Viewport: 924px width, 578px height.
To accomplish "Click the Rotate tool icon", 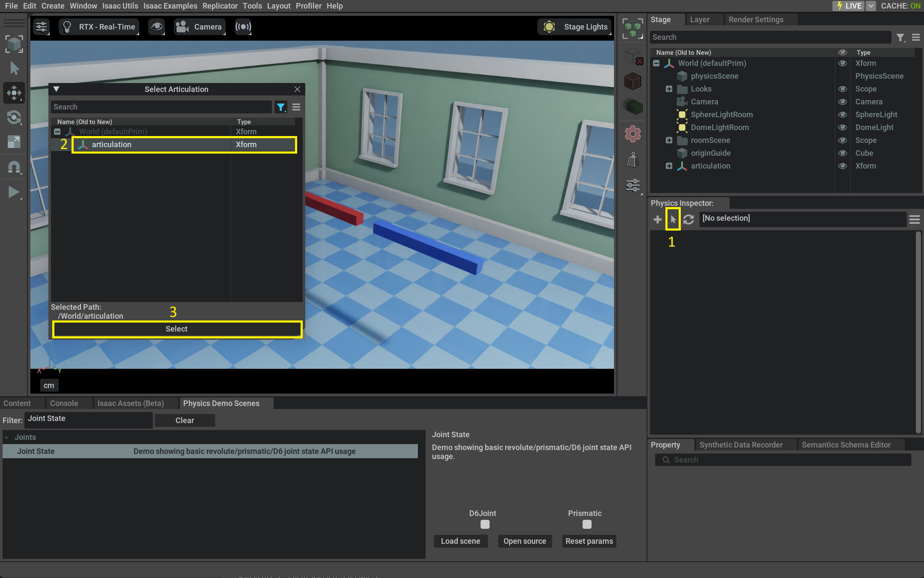I will pos(14,117).
